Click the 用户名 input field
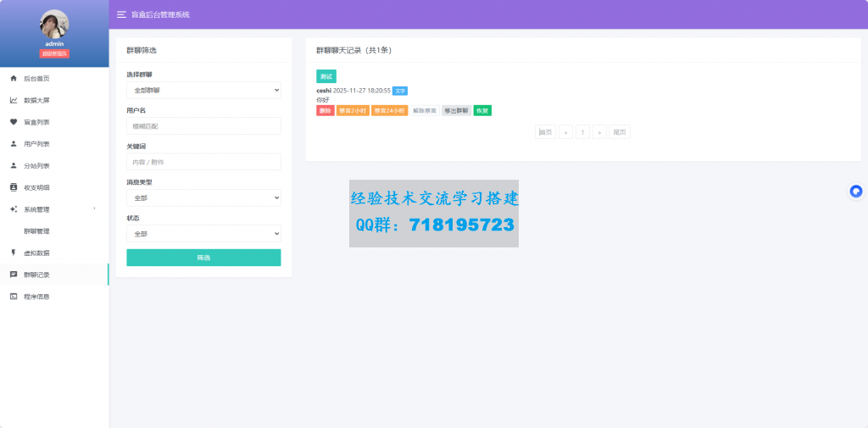 203,125
